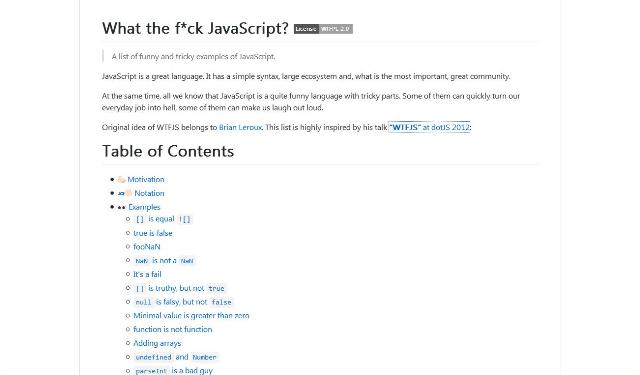Open the "undefined and Number" link
Screen dimensions: 640x375
tap(176, 357)
